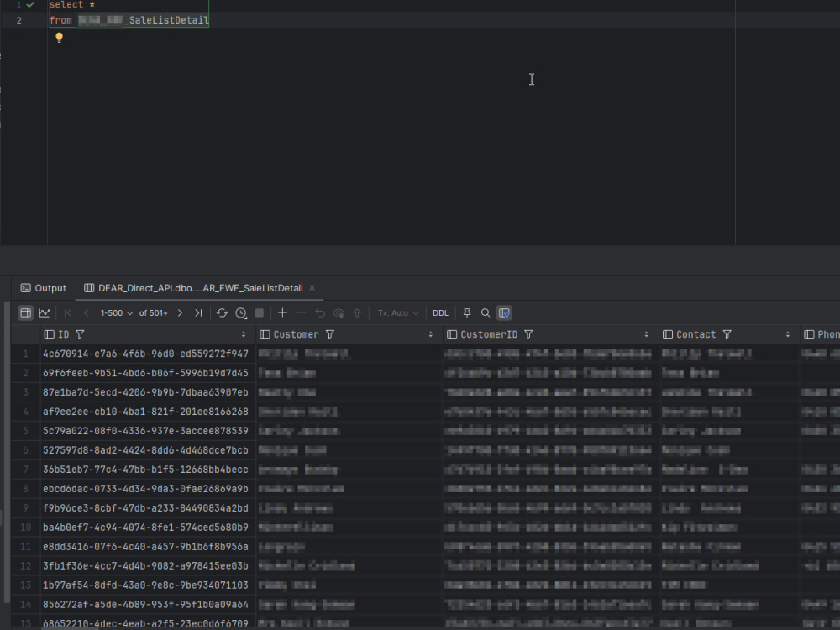
Task: Toggle the column filter panel icon
Action: (x=504, y=312)
